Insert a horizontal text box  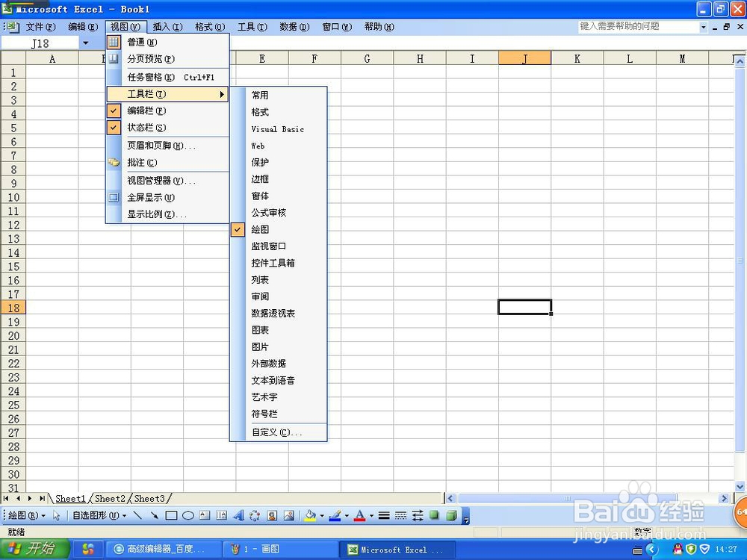(205, 515)
